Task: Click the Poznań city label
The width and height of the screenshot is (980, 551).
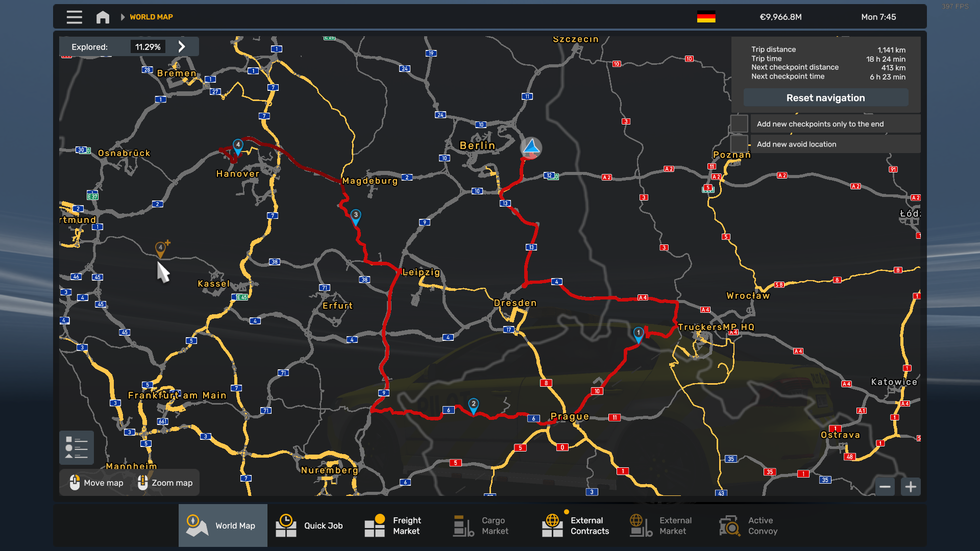Action: tap(732, 155)
